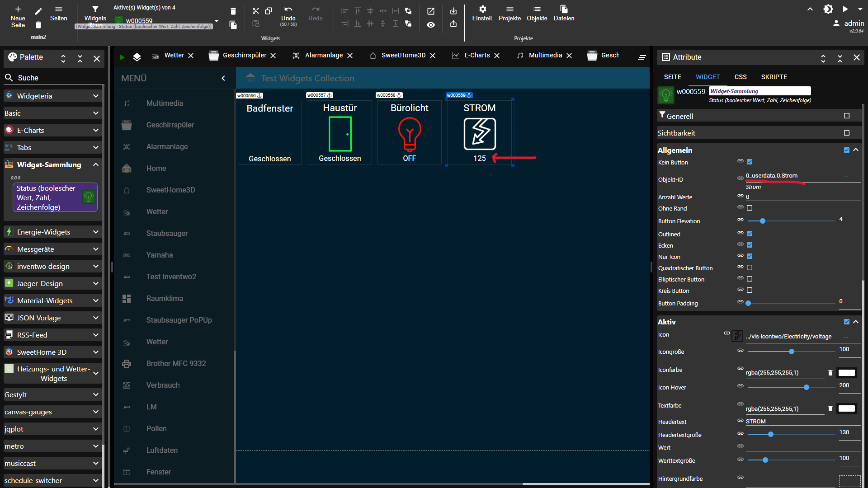Click the layers icon beside page tabs
The width and height of the screenshot is (868, 488).
tap(137, 57)
